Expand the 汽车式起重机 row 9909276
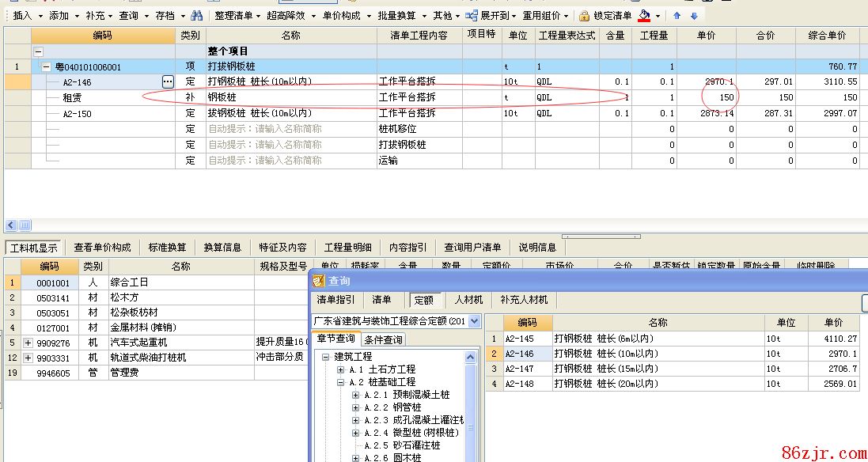 [x=28, y=343]
